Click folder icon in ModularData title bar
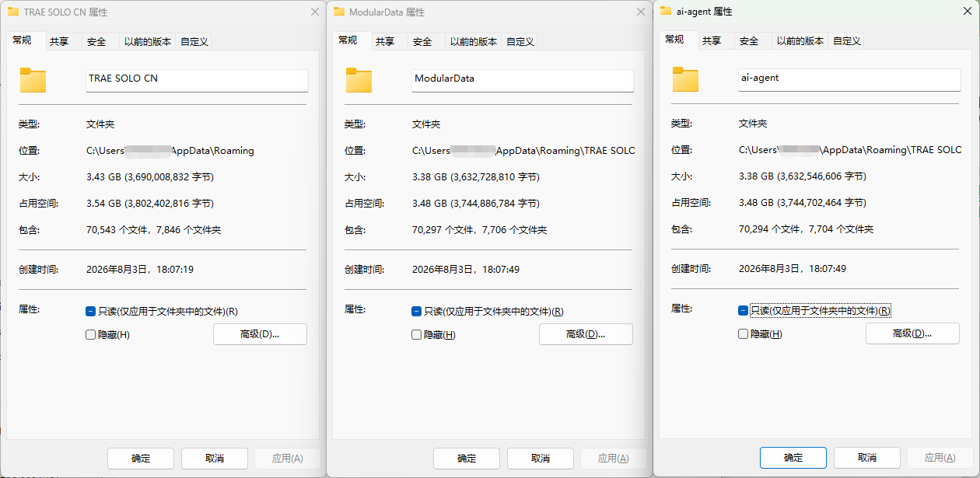980x478 pixels. [x=339, y=12]
